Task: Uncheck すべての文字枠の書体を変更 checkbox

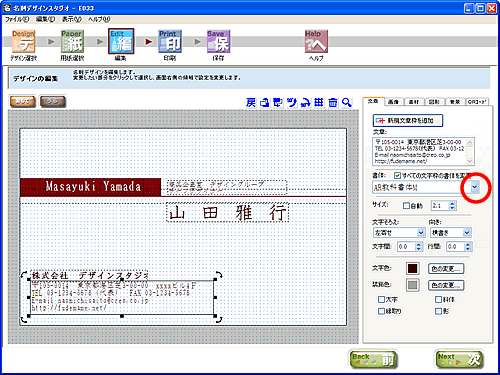Action: (397, 175)
